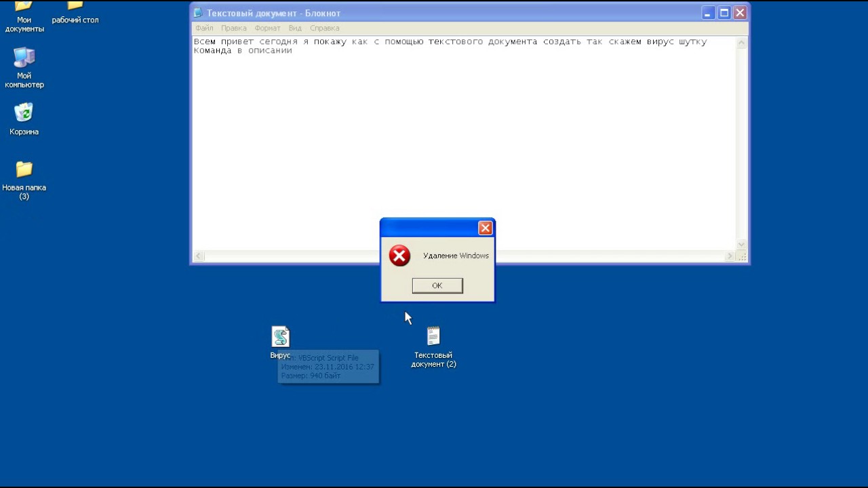Click OK in the Удаление Windows dialog
This screenshot has height=488, width=868.
pos(437,285)
